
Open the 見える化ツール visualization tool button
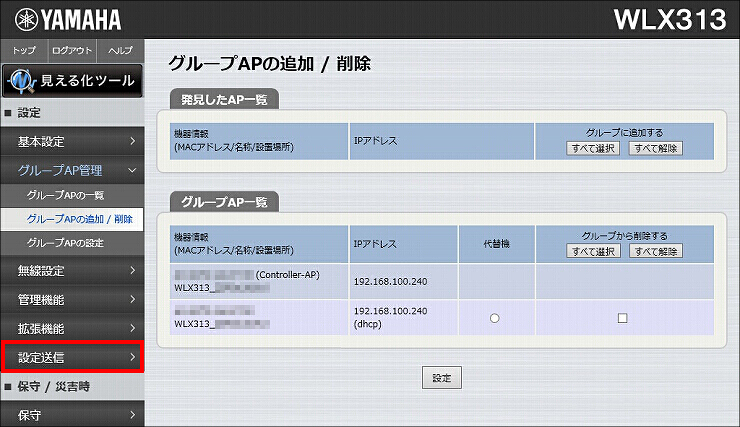coord(72,81)
